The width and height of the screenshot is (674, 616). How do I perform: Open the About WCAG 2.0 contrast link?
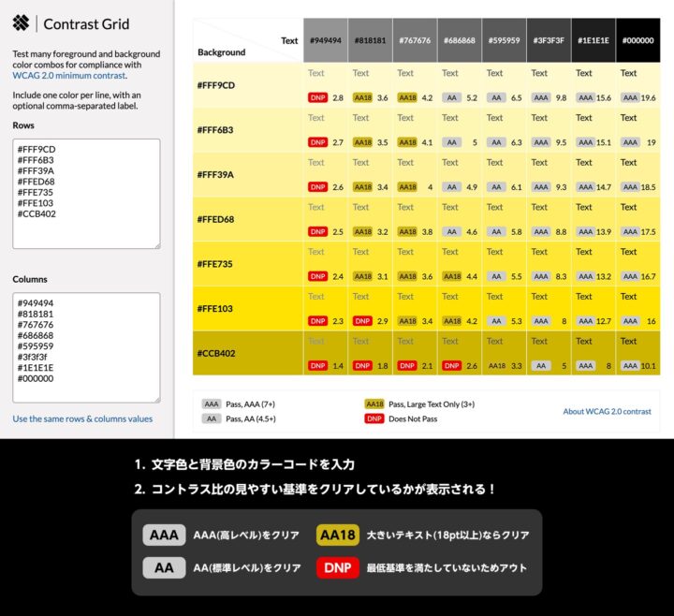[x=607, y=411]
